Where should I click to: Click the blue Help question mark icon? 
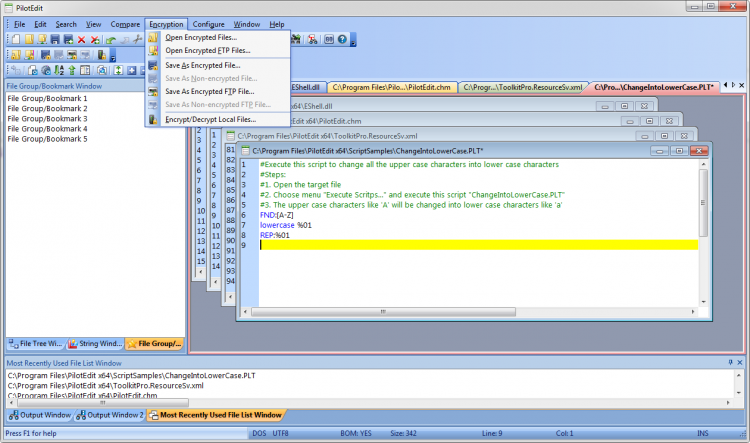click(x=342, y=39)
